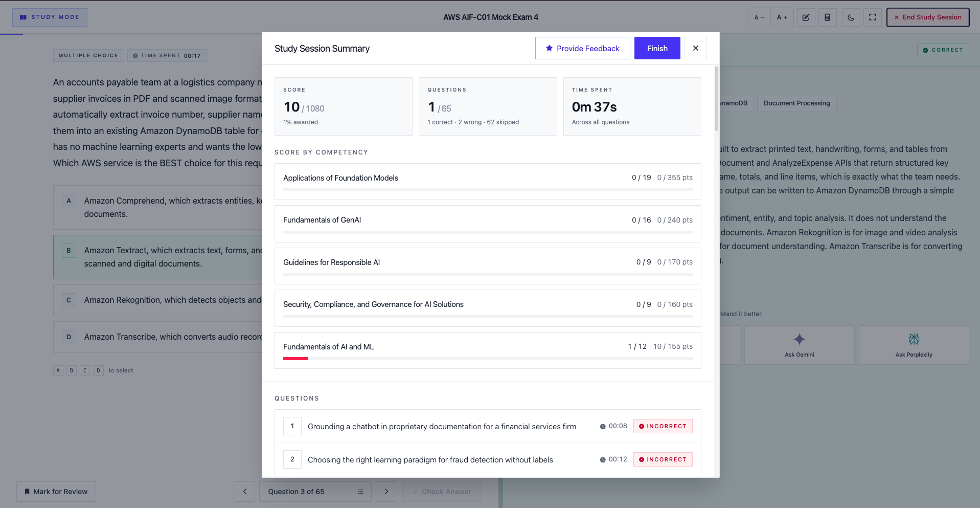Click the Applications of Foundation Models progress bar
The width and height of the screenshot is (980, 508).
(488, 190)
